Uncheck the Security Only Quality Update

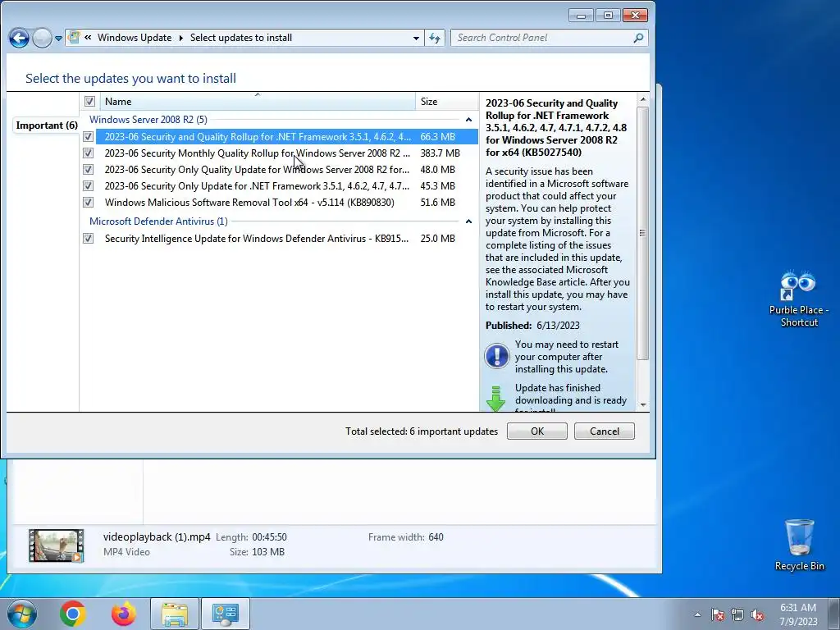pyautogui.click(x=89, y=170)
